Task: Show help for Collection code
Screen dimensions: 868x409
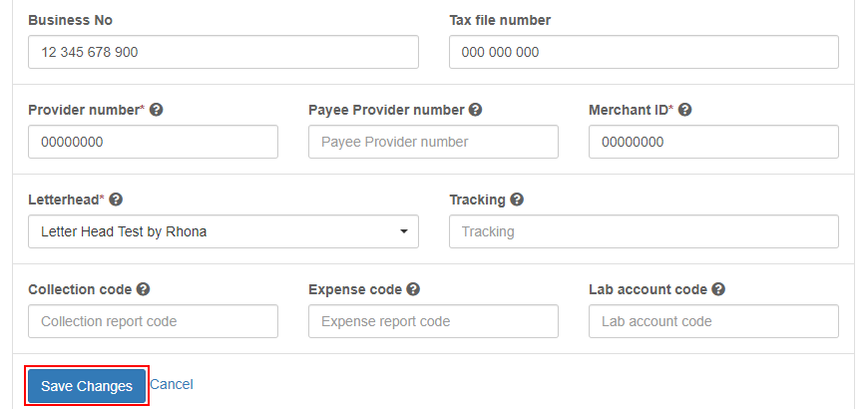Action: pyautogui.click(x=144, y=289)
